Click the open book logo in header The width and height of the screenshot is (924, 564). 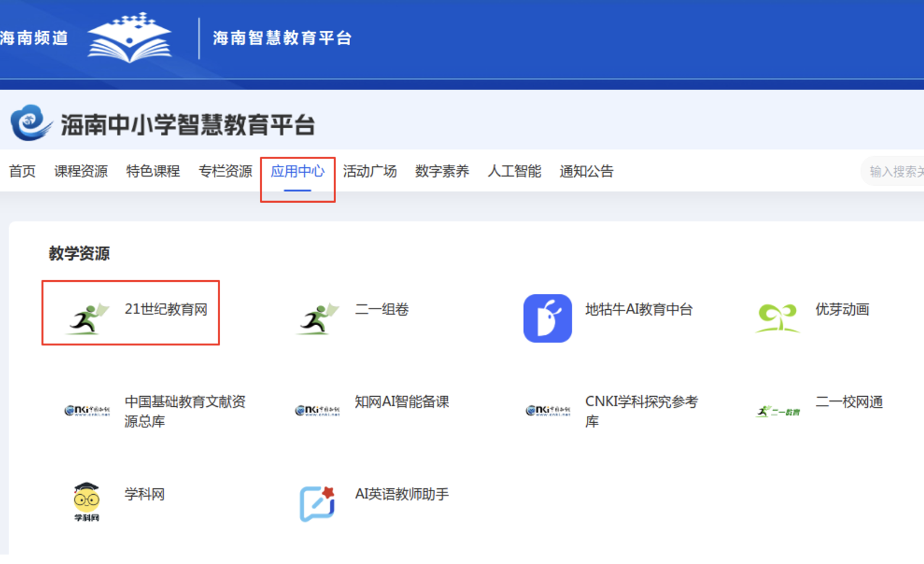[130, 38]
